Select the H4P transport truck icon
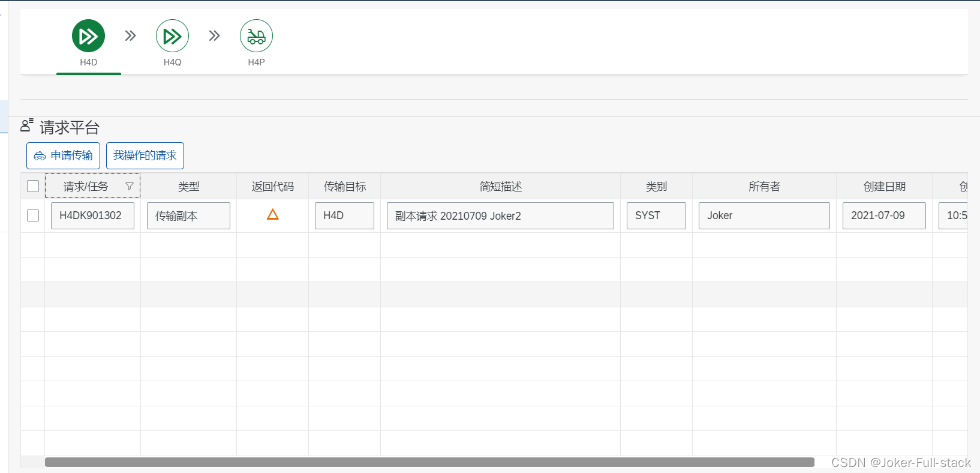The image size is (980, 473). click(256, 36)
